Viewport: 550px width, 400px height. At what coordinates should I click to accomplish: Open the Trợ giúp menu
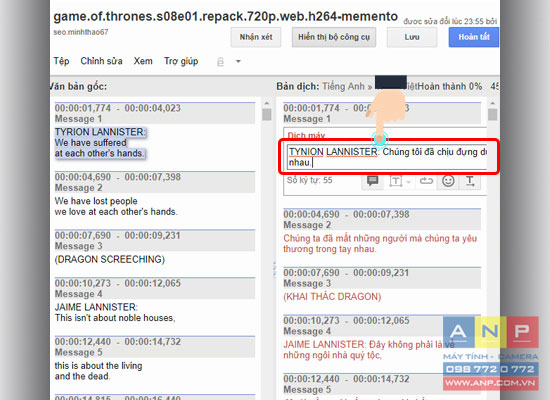pos(181,61)
